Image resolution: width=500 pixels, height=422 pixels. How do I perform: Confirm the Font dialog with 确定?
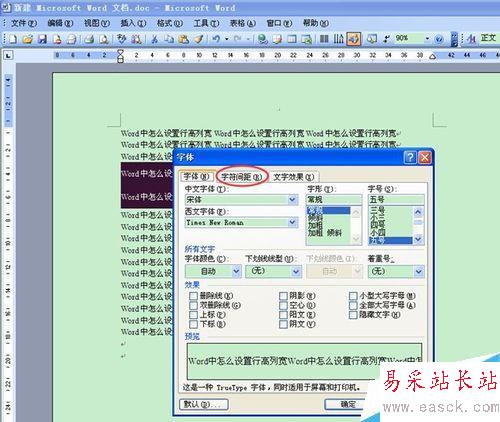click(x=348, y=404)
